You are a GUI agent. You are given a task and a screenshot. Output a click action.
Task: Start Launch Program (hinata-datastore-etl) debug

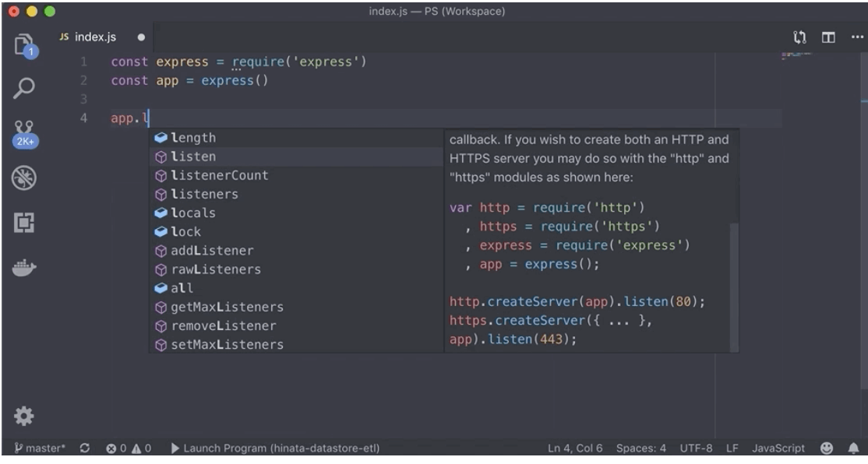pyautogui.click(x=275, y=448)
